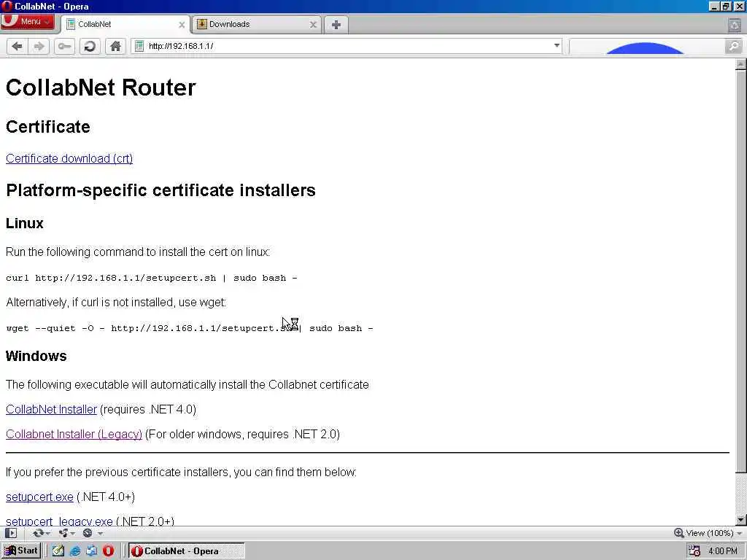Click the Show Desktop quick launch icon
The height and width of the screenshot is (560, 747).
58,551
